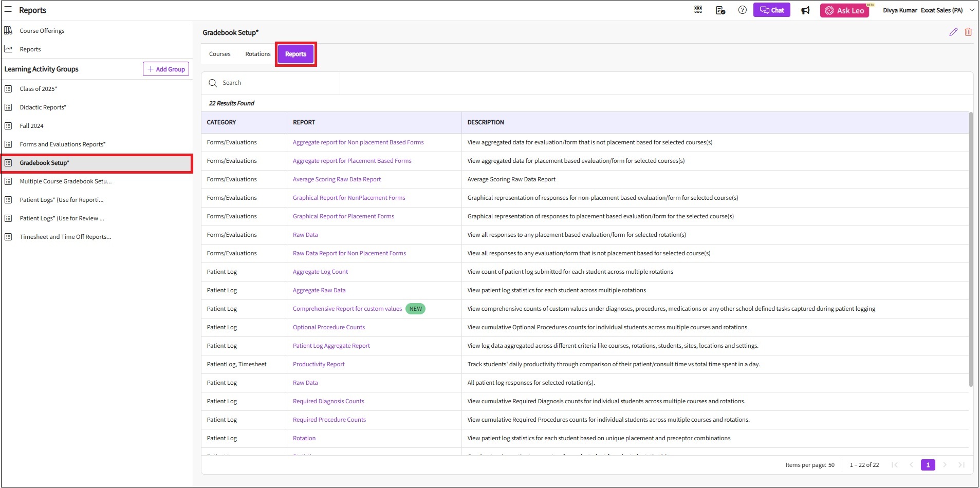
Task: Open Raw Data Report for Non Placement Forms
Action: tap(349, 253)
